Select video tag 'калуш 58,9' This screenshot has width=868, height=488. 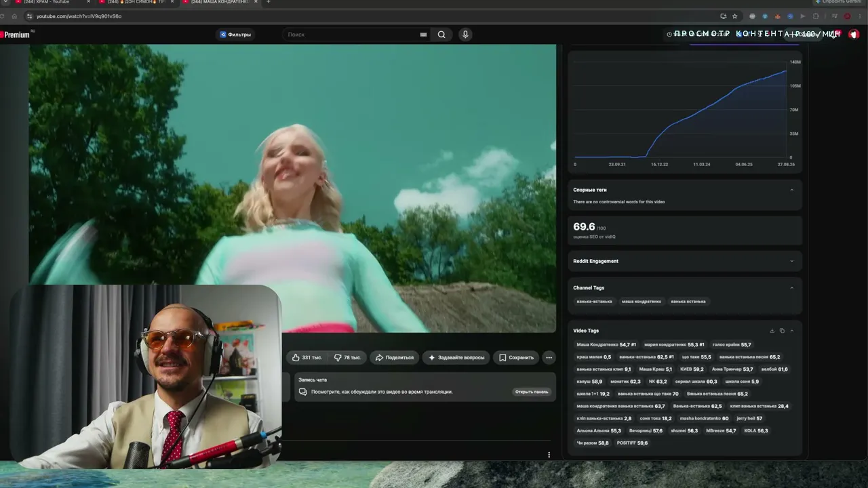coord(589,382)
